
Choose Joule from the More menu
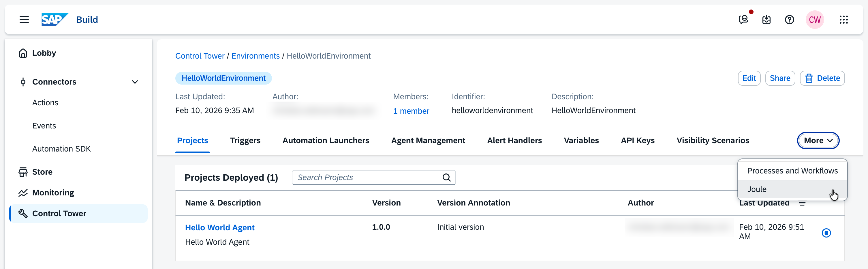[757, 189]
